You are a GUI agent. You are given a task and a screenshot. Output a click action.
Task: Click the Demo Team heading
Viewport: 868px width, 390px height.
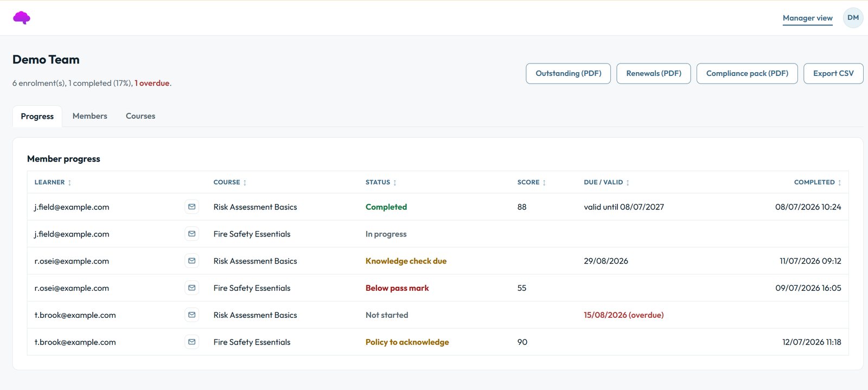click(x=46, y=60)
